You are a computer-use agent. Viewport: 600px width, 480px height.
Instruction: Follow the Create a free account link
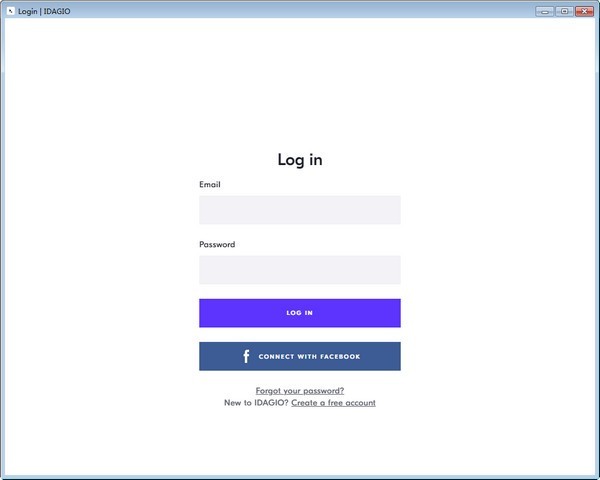tap(333, 403)
